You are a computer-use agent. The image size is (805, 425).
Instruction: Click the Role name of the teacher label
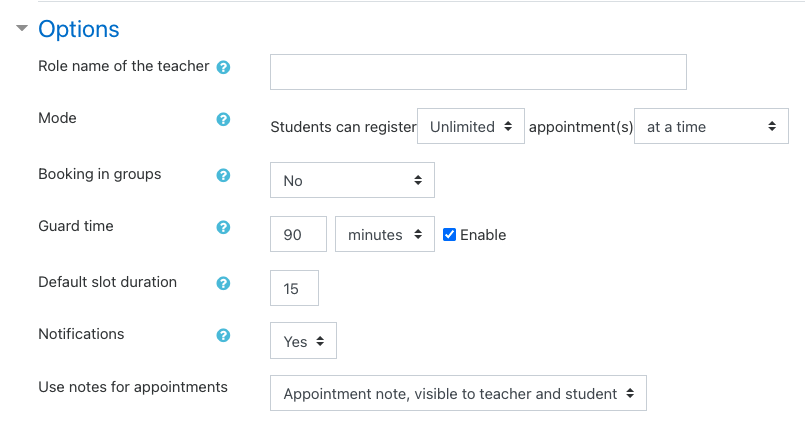click(124, 66)
